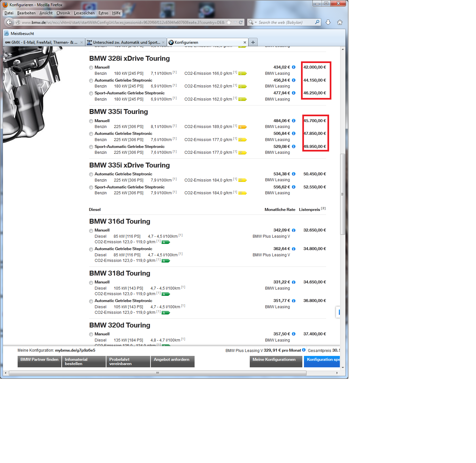
Task: Open the Chronik menu
Action: pyautogui.click(x=63, y=13)
